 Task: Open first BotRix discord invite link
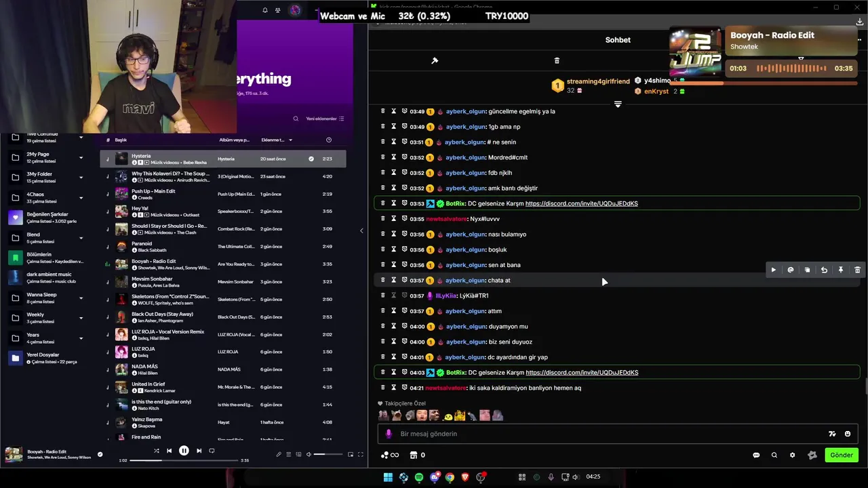click(581, 203)
